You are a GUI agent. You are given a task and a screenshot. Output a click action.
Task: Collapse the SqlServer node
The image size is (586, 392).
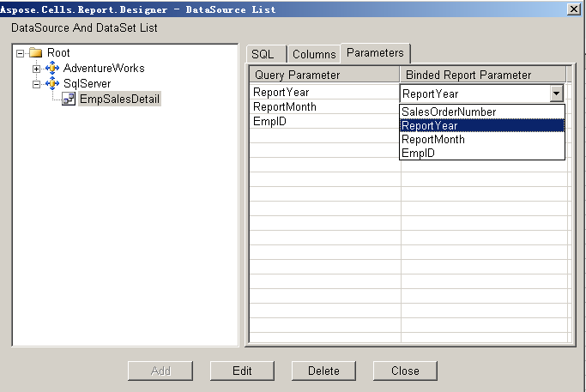point(36,84)
